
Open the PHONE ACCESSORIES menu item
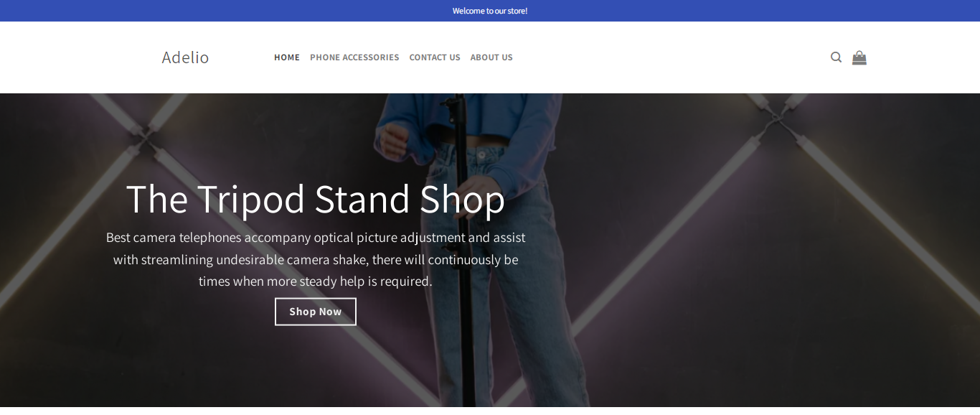click(354, 57)
